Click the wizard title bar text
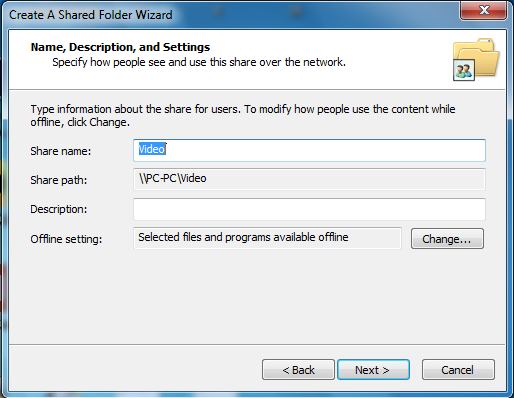This screenshot has width=514, height=398. 91,15
